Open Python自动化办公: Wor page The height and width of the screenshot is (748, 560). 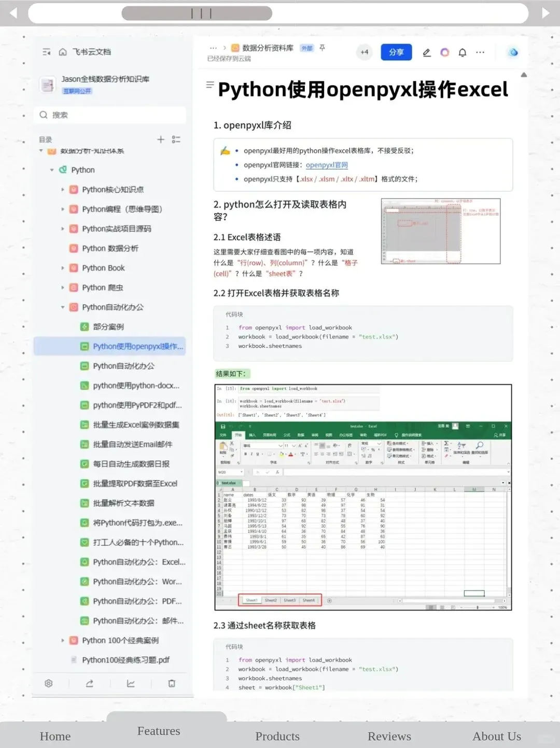coord(137,582)
